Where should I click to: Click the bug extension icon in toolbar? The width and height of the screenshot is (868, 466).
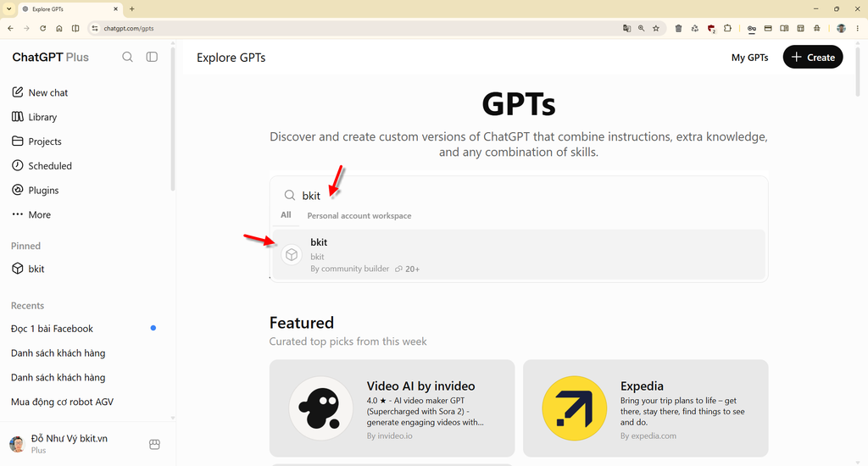[817, 28]
